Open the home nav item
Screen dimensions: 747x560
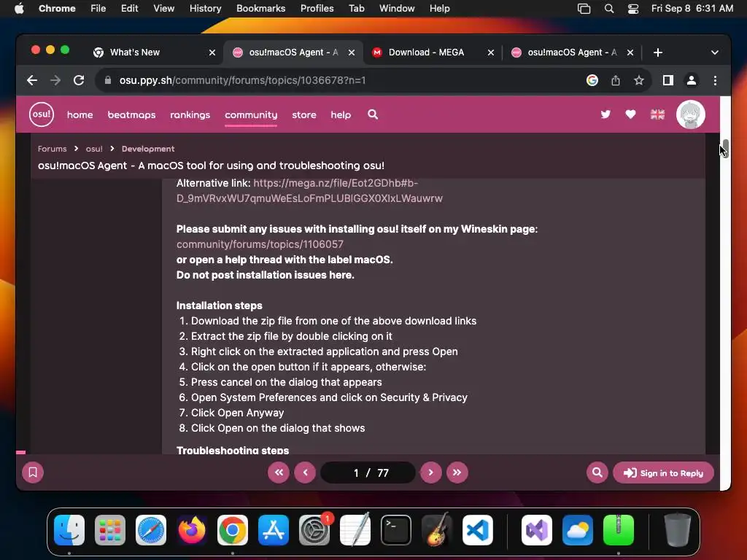tap(80, 114)
